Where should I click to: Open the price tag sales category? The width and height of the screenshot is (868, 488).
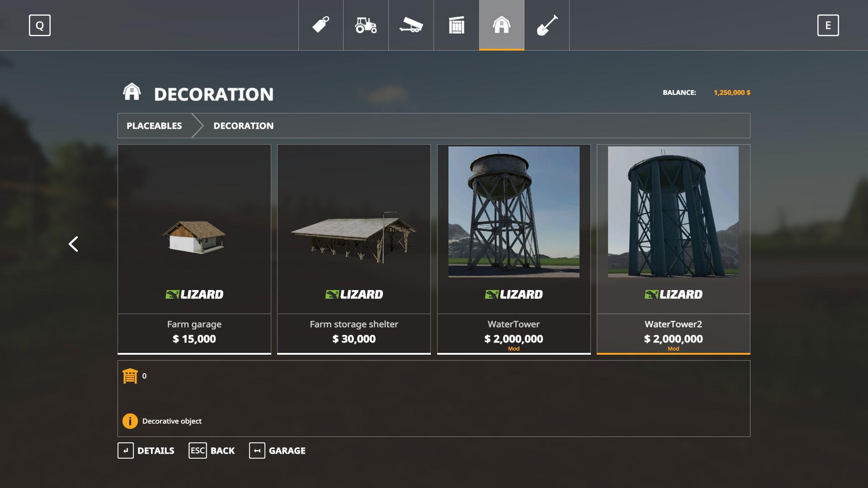(321, 25)
